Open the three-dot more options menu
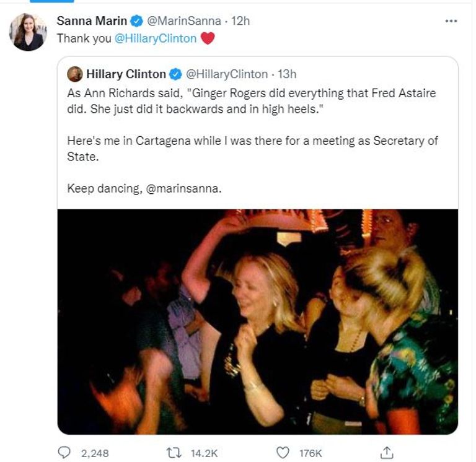Viewport: 476px width, 462px height. tap(451, 21)
